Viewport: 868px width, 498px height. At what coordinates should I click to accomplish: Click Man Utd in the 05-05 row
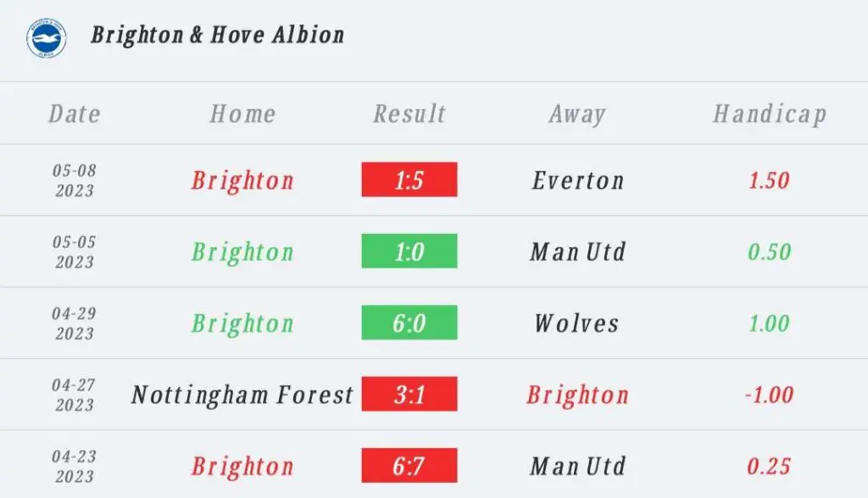coord(577,252)
